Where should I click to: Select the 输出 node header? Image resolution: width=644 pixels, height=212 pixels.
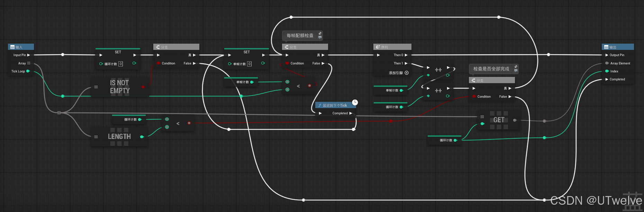coord(618,47)
